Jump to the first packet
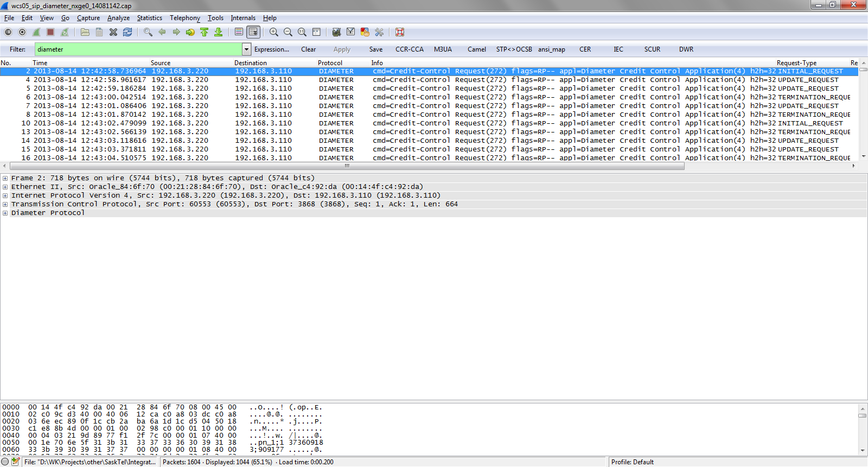Image resolution: width=868 pixels, height=467 pixels. click(205, 32)
